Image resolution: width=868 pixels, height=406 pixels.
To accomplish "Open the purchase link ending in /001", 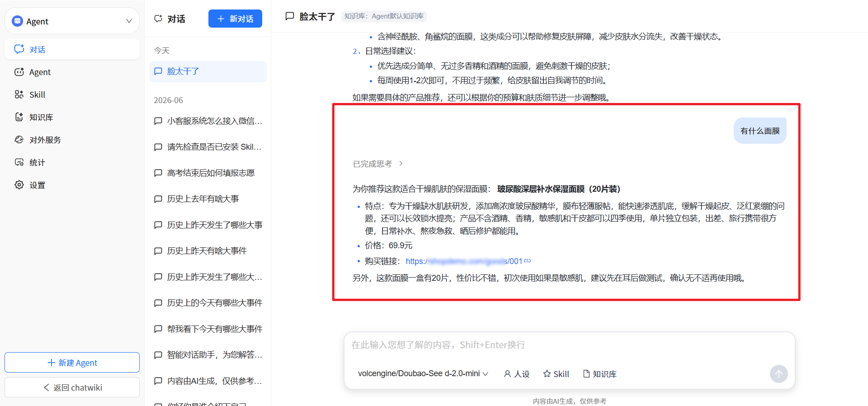I will 464,261.
